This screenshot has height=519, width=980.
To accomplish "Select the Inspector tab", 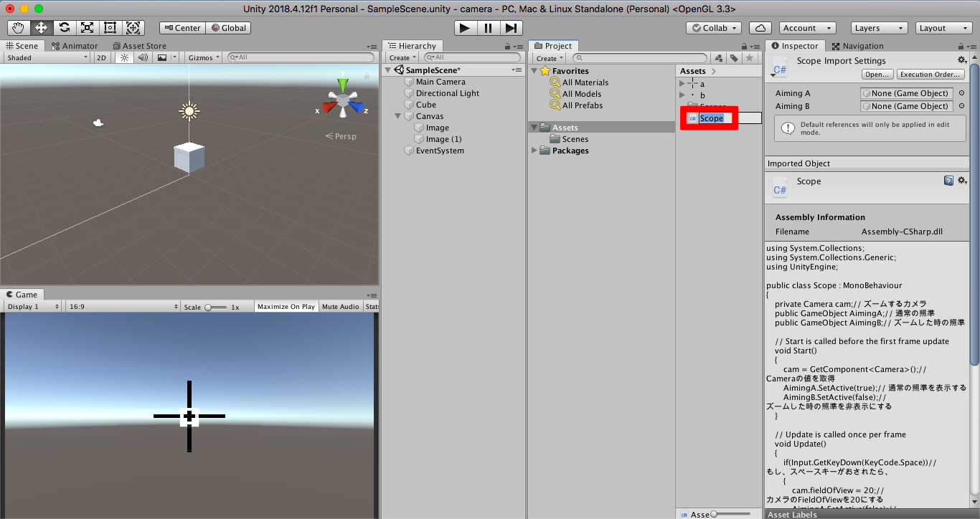I will pos(795,46).
